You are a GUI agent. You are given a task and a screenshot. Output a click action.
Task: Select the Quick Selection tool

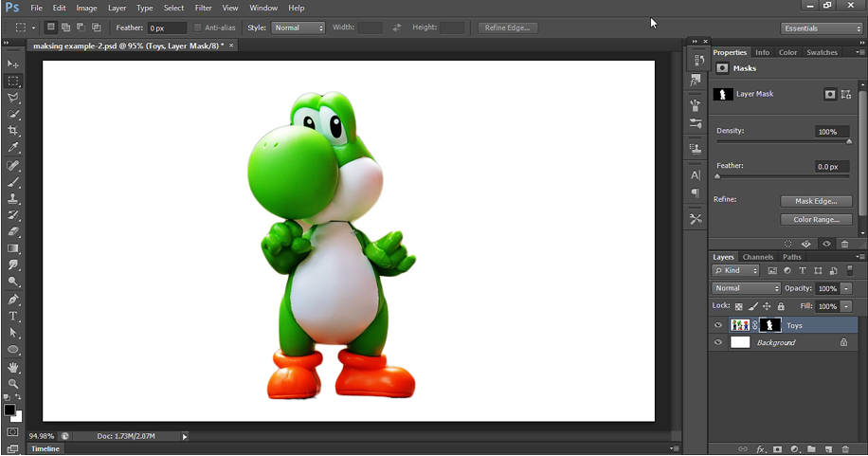click(13, 114)
